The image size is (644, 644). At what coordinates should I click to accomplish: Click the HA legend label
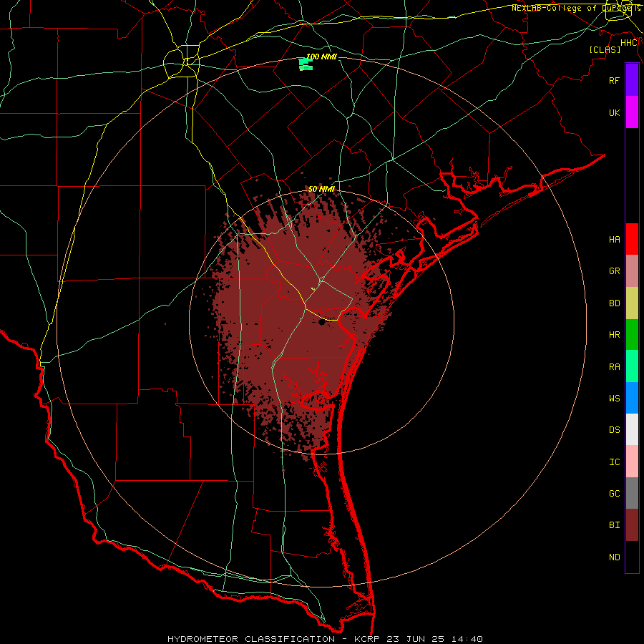coord(614,240)
